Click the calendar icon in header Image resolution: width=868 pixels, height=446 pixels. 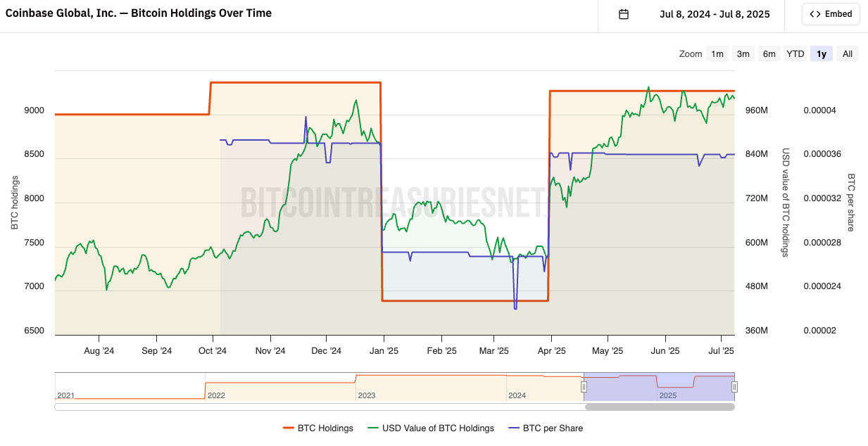(623, 14)
